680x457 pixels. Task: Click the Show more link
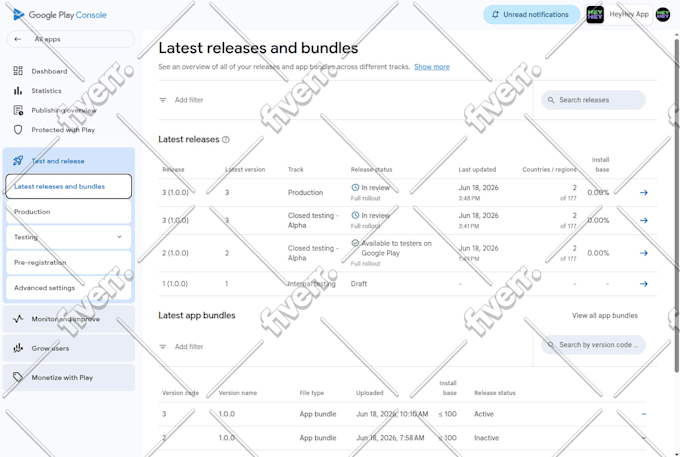[x=432, y=67]
